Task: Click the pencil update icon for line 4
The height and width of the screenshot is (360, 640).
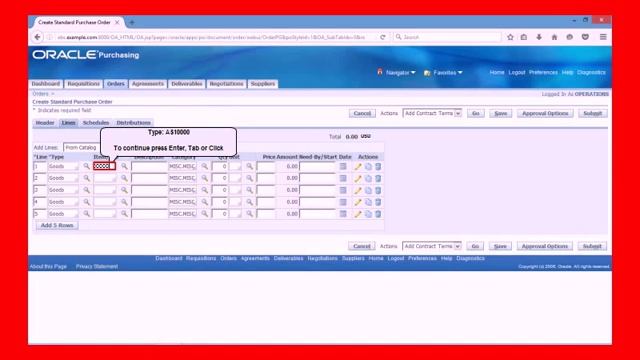Action: pyautogui.click(x=358, y=202)
